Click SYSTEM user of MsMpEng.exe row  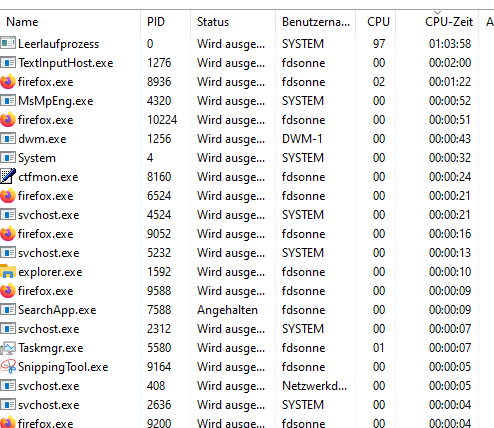coord(303,101)
